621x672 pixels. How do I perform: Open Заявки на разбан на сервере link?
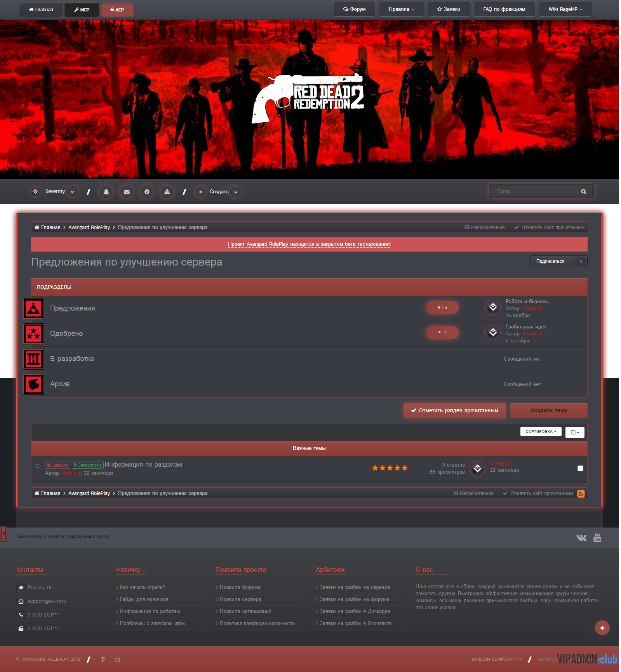coord(355,587)
